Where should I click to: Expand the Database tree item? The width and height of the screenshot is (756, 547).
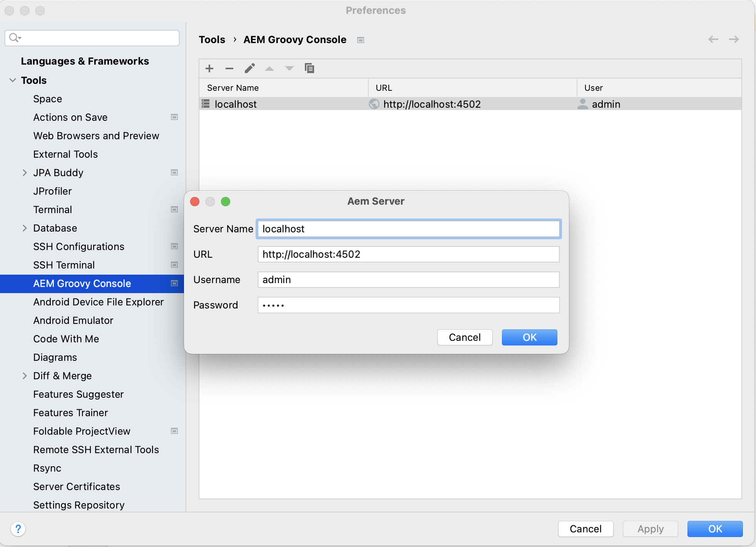click(25, 227)
